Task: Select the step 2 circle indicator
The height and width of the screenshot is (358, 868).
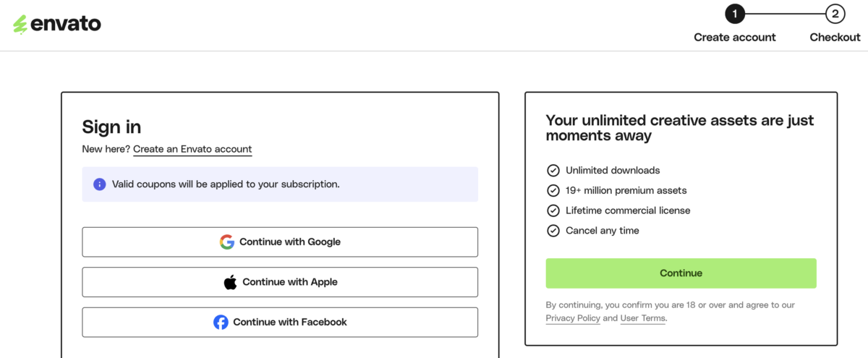Action: point(835,14)
